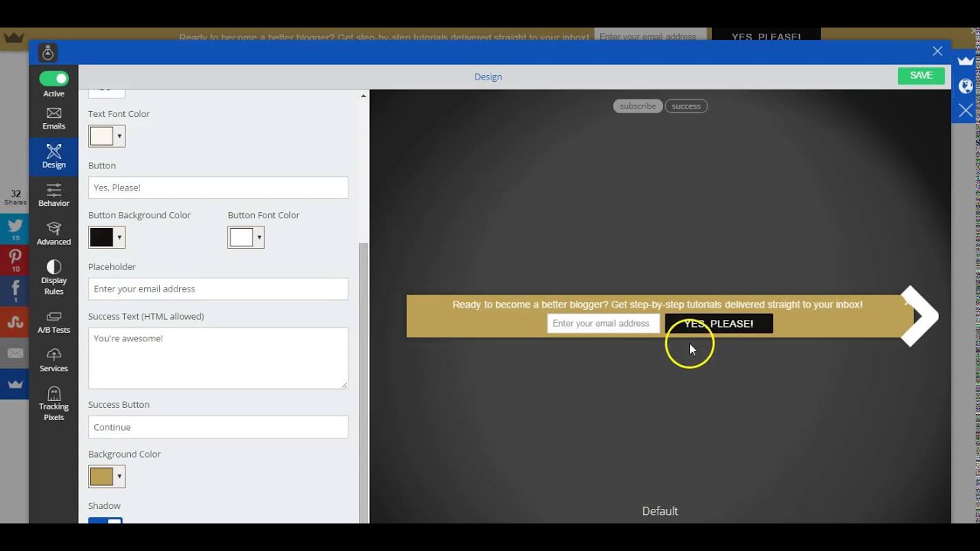Toggle the Active switch off

click(x=54, y=78)
